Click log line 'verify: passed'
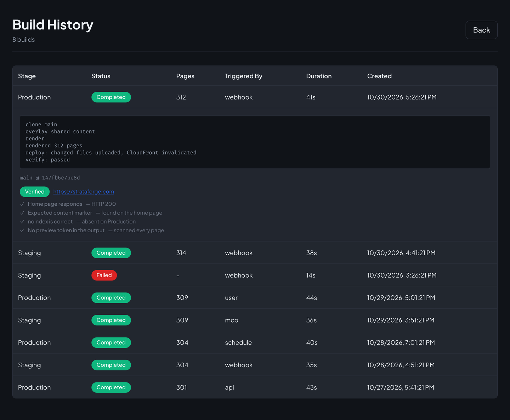This screenshot has height=420, width=510. 47,160
